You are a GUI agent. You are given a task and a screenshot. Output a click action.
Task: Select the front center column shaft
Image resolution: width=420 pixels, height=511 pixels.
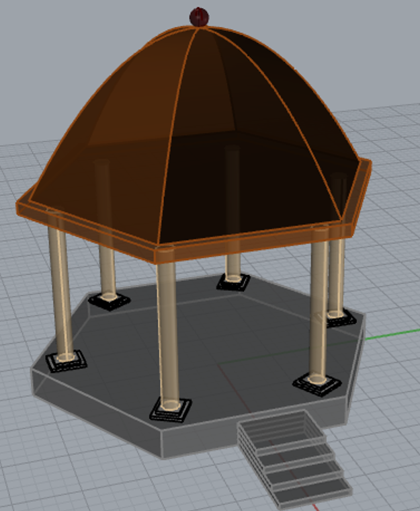(167, 329)
